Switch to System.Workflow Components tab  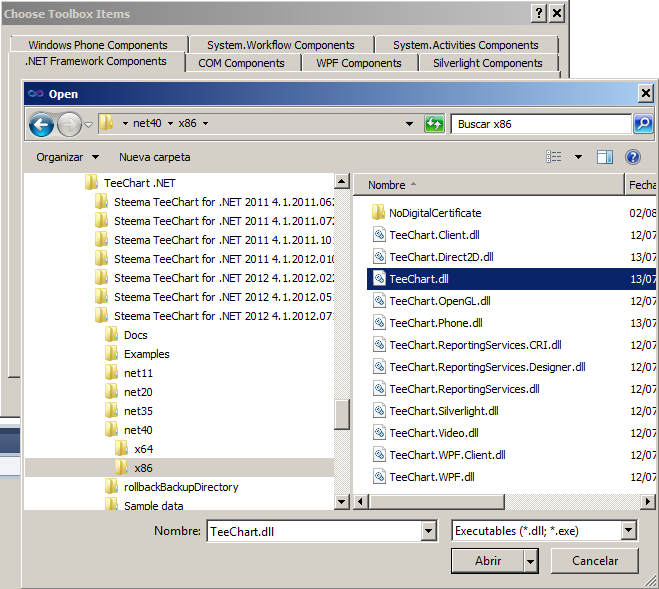(281, 45)
